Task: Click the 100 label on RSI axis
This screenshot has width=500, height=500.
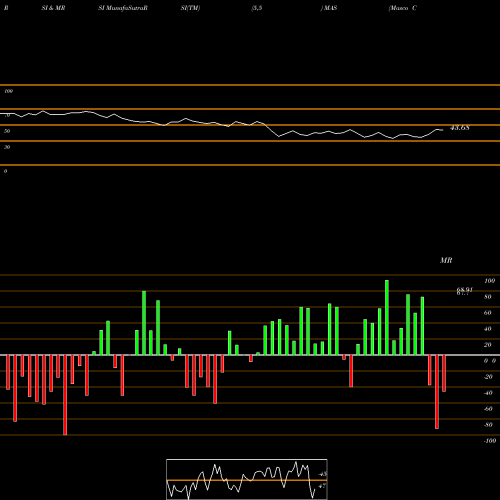Action: 8,91
